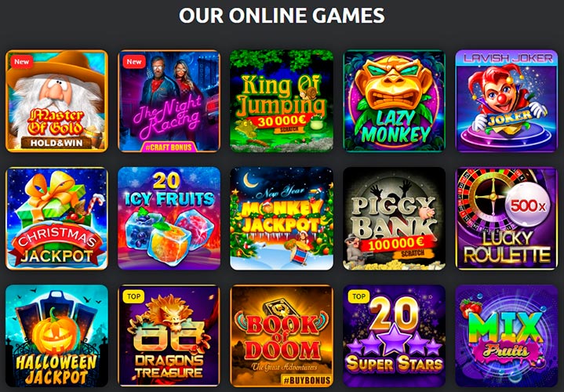
Task: Play the Lavish Joker game
Action: (507, 101)
